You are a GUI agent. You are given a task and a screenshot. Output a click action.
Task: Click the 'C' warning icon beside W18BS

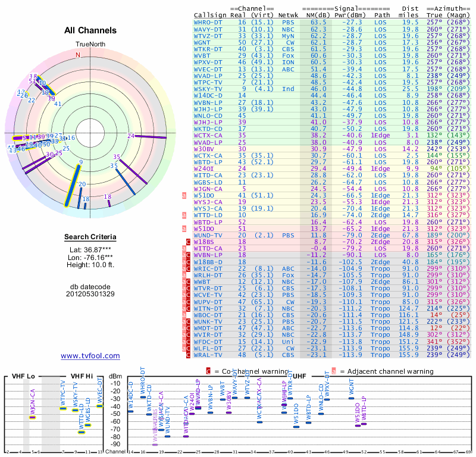[x=188, y=242]
